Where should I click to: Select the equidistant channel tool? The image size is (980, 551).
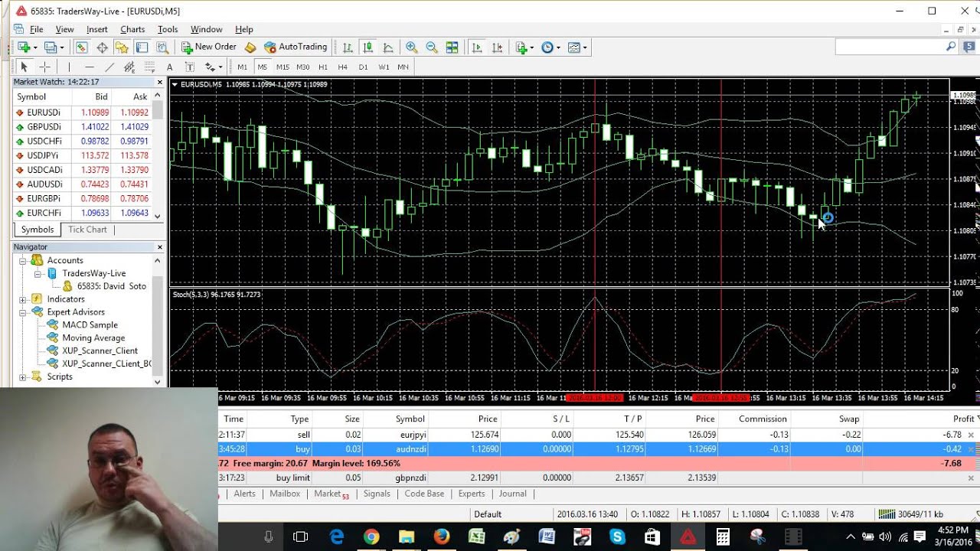[x=129, y=67]
